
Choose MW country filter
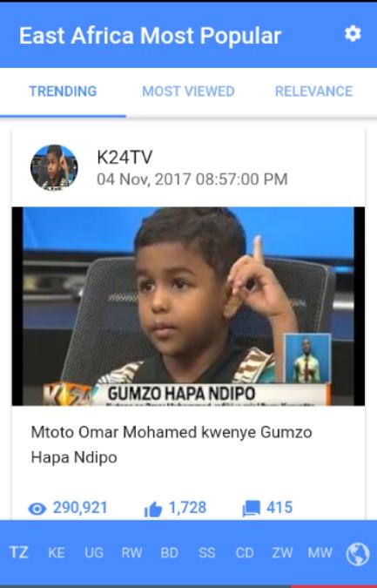(x=320, y=553)
